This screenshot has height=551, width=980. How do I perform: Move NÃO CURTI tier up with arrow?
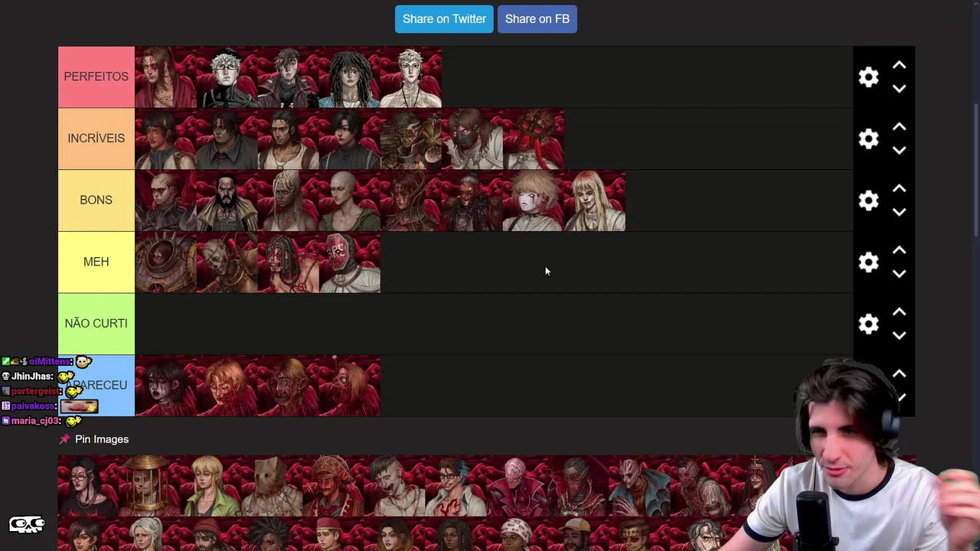point(900,312)
